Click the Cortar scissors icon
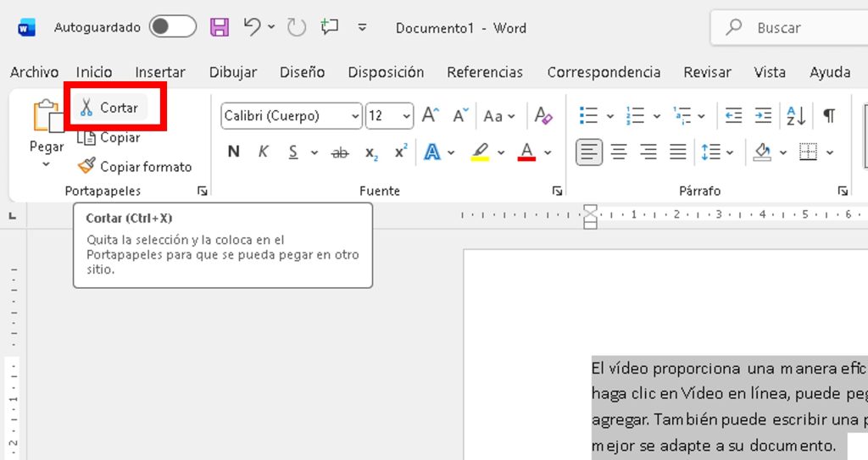 pyautogui.click(x=86, y=108)
